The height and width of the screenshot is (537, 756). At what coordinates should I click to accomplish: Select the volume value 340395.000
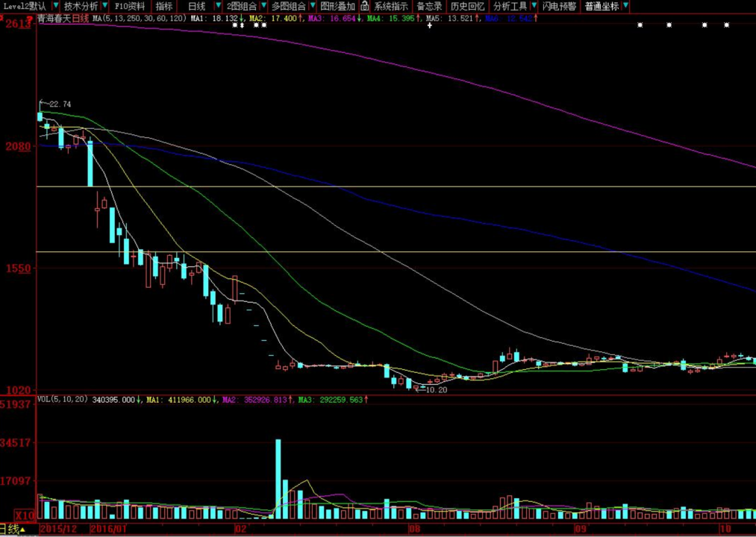(113, 400)
